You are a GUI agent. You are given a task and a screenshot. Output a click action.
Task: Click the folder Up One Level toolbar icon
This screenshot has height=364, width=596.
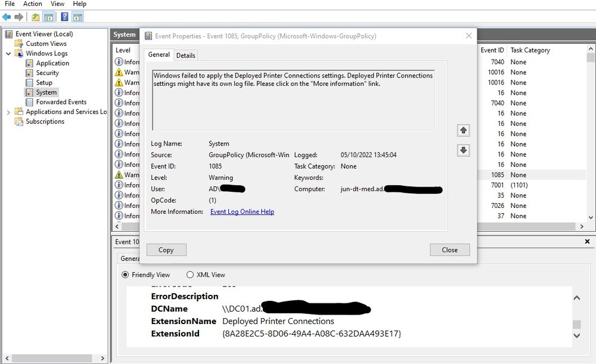pyautogui.click(x=35, y=17)
